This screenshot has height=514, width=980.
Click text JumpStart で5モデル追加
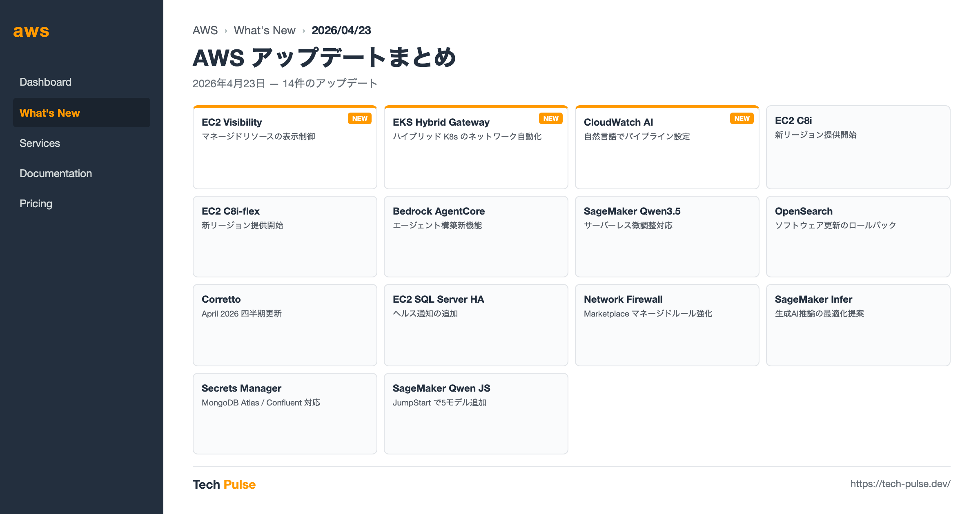[x=439, y=402]
